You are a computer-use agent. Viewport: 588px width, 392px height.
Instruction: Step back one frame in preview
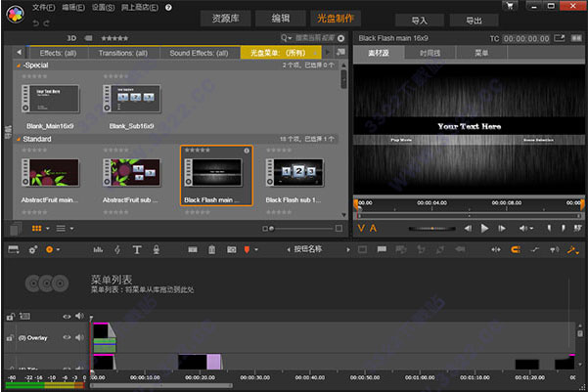(x=468, y=228)
